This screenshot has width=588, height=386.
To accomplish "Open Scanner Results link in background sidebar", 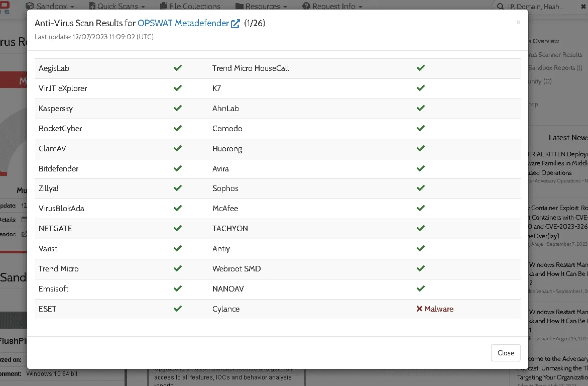I will coord(555,54).
